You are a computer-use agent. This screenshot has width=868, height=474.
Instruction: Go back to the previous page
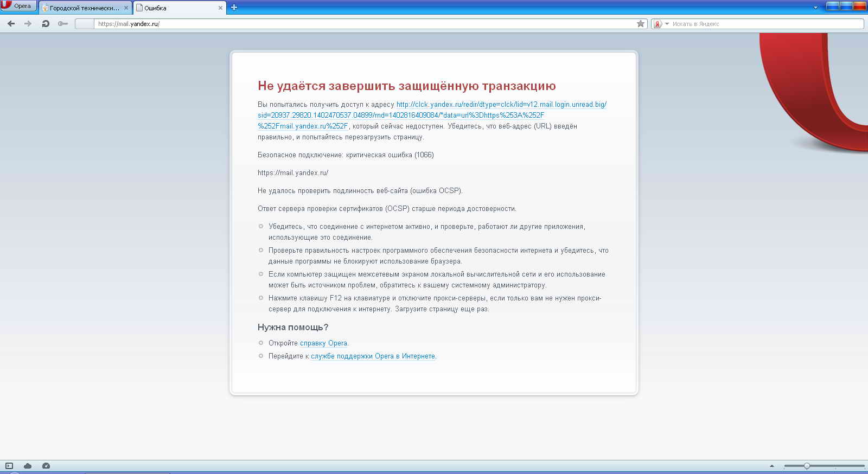click(11, 24)
